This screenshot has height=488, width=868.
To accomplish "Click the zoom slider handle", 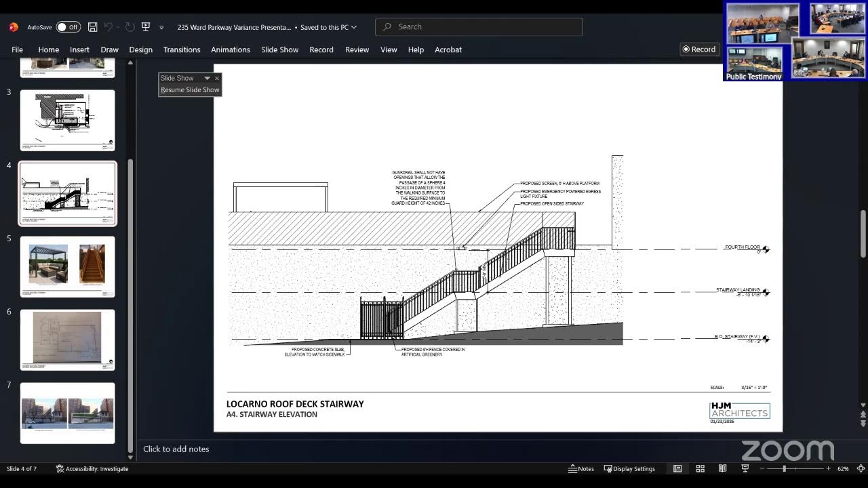I will click(785, 469).
